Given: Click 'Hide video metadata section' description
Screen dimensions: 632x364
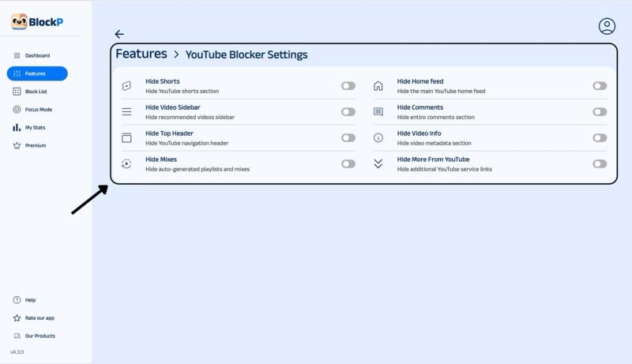Looking at the screenshot, I should (x=434, y=144).
